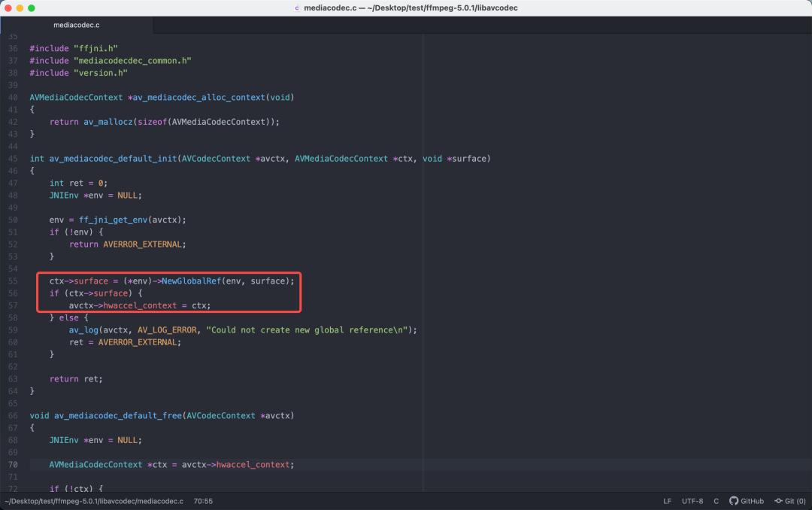Click the file path breadcrumb in status bar

pyautogui.click(x=94, y=500)
